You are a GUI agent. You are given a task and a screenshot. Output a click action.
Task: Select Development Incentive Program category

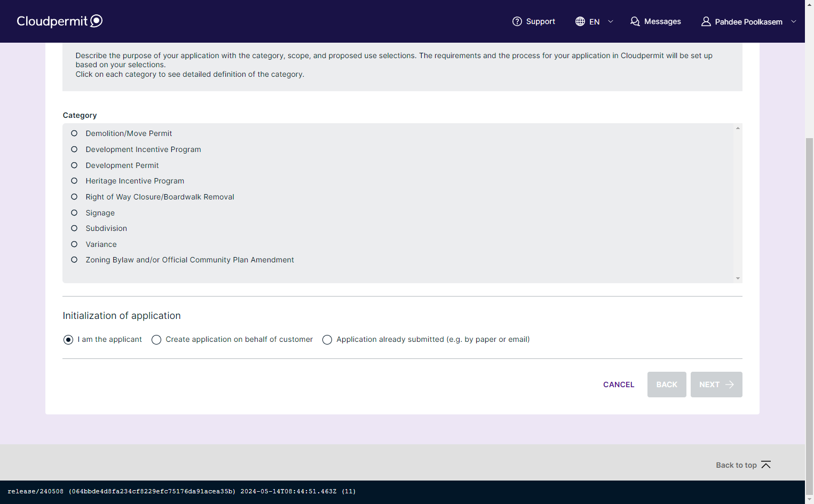(x=74, y=149)
